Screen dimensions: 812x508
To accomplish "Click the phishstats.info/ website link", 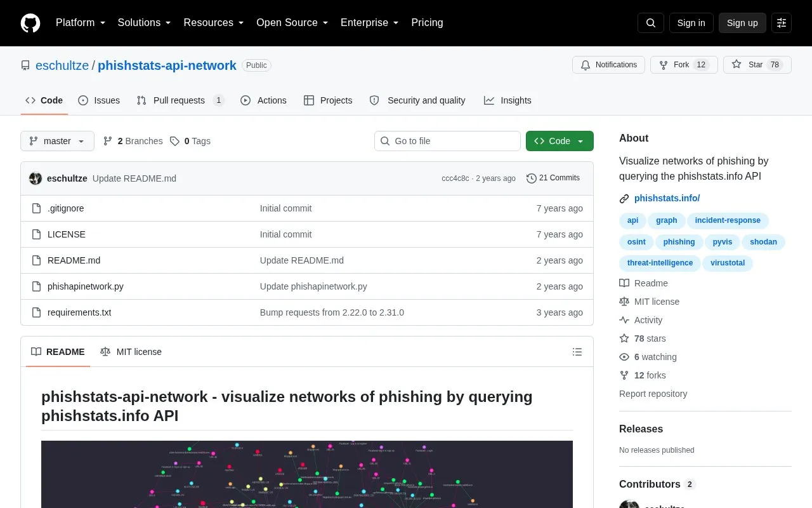I will 667,198.
